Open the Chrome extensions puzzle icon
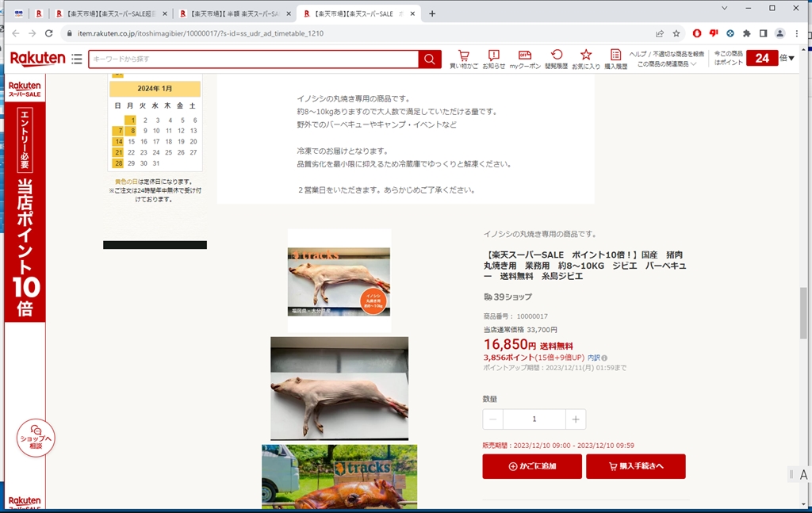 click(x=747, y=33)
